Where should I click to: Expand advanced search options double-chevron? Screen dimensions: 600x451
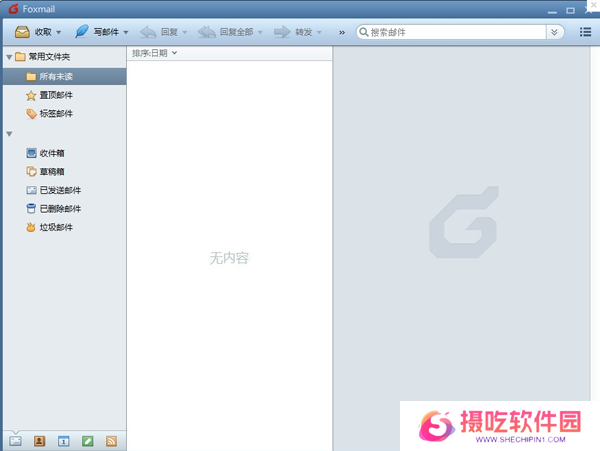(554, 32)
